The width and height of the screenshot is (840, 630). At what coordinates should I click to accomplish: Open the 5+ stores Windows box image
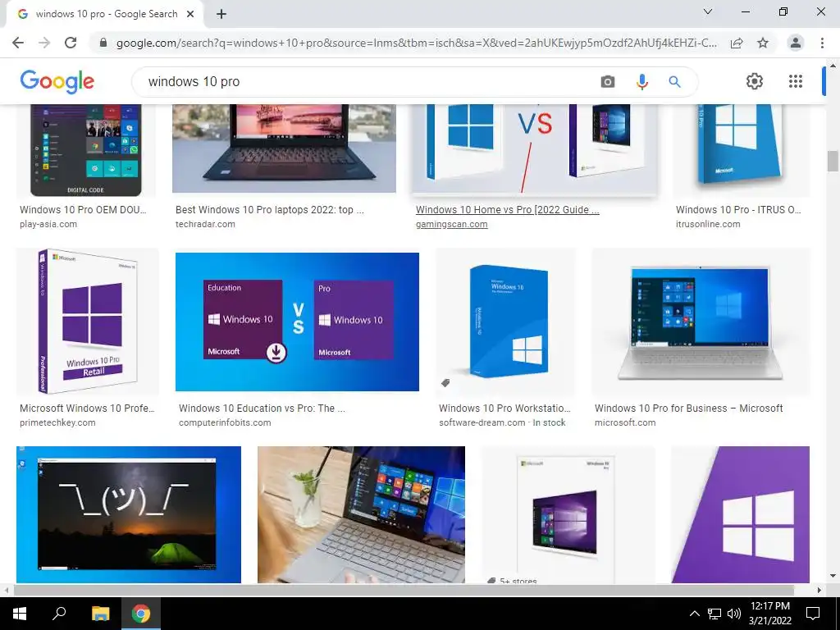568,514
